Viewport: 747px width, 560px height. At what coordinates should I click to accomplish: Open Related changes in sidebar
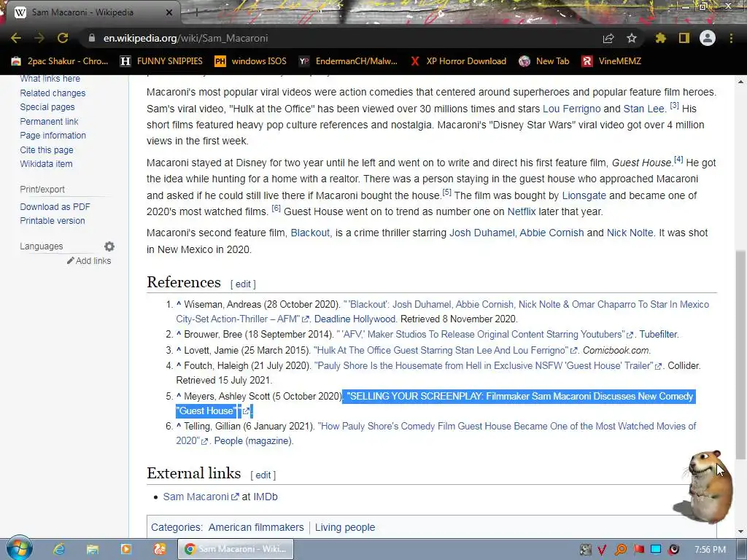tap(53, 93)
